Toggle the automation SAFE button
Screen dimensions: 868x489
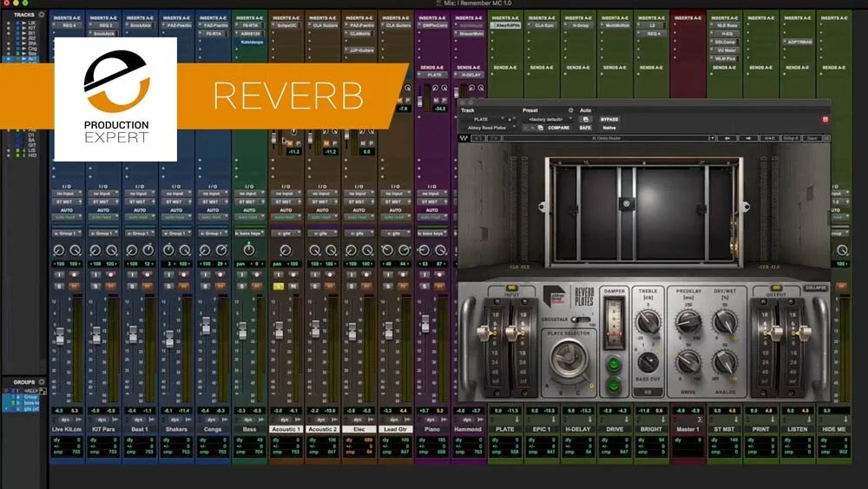tap(585, 128)
